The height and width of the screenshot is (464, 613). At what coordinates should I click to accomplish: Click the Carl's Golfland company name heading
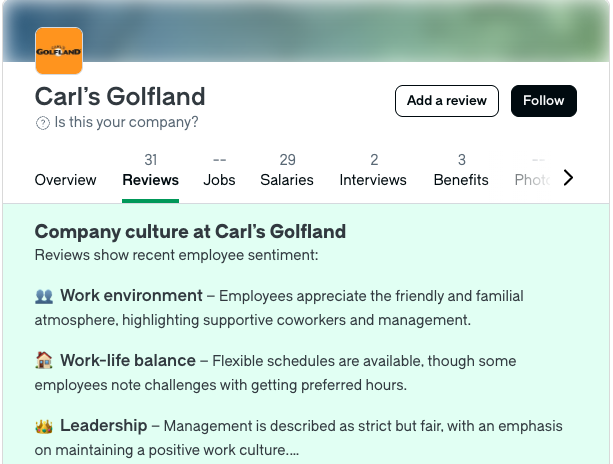(x=120, y=96)
